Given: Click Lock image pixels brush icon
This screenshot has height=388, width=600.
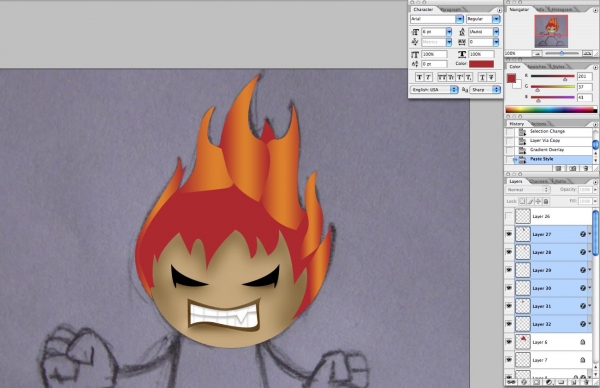Looking at the screenshot, I should (530, 201).
